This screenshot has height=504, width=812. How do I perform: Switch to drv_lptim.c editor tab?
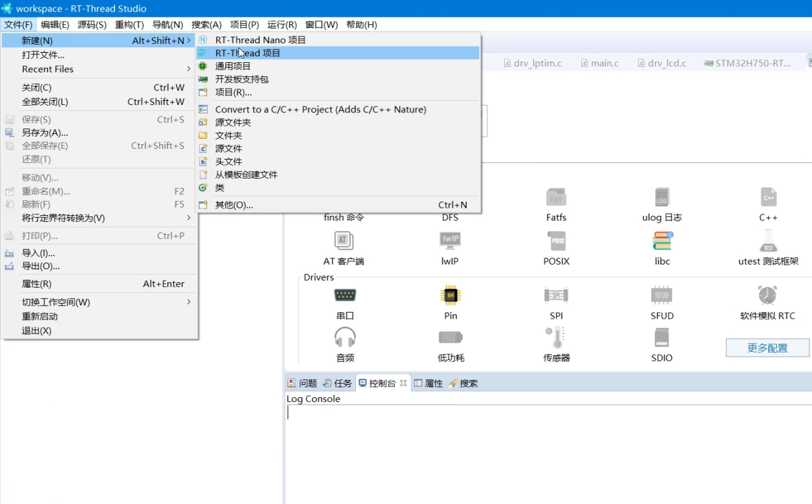tap(532, 63)
